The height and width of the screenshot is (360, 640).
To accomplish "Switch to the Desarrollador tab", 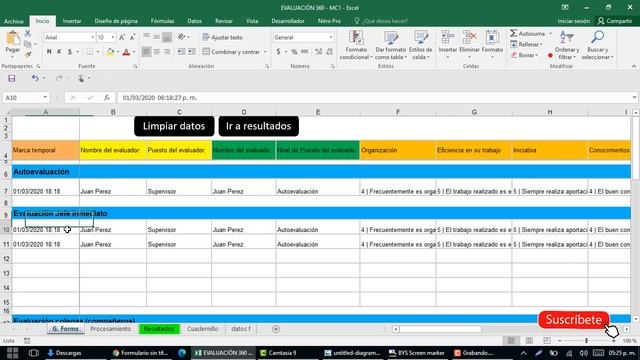I will tap(288, 21).
